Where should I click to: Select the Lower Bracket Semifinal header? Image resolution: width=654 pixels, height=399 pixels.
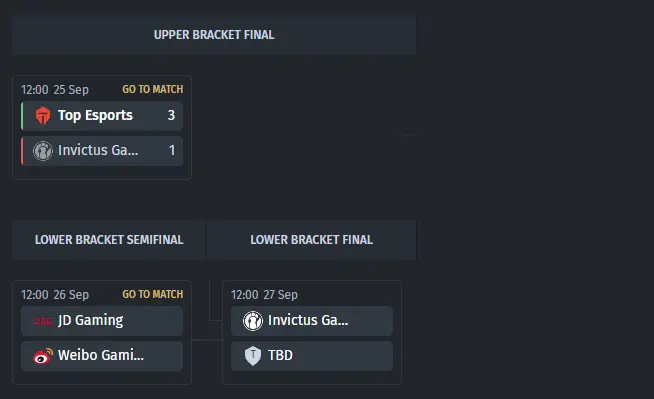pos(109,240)
